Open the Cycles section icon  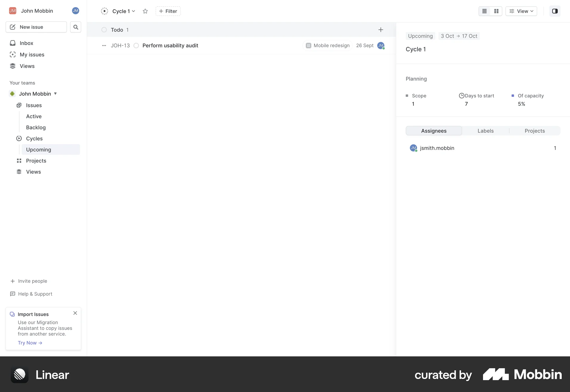click(19, 138)
